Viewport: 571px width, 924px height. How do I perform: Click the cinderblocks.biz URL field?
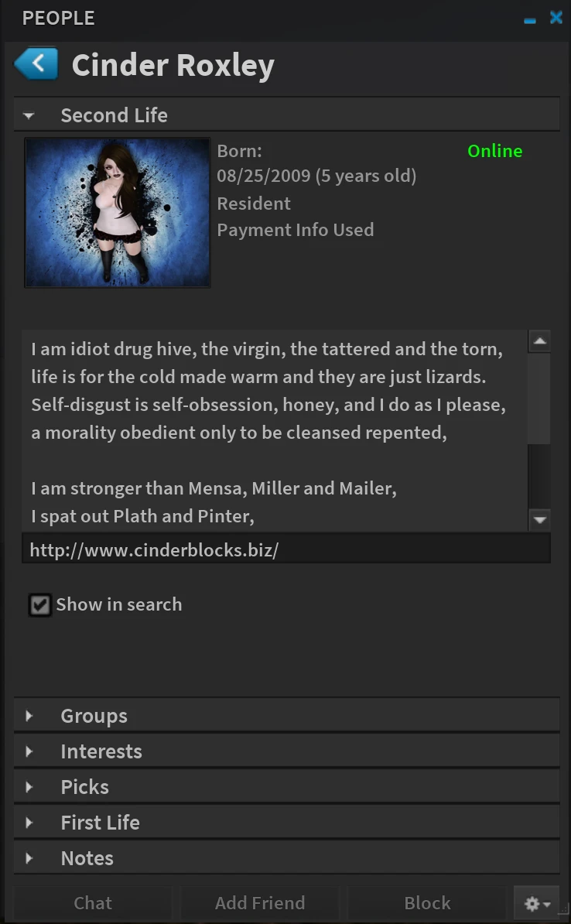click(286, 550)
